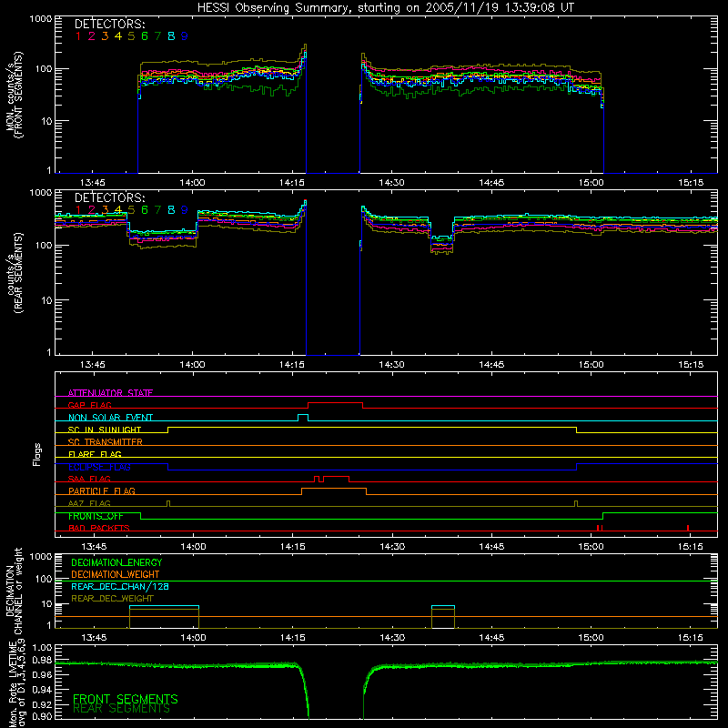The image size is (728, 728).
Task: Pick green detector 6 in rear segments legend
Action: click(145, 210)
